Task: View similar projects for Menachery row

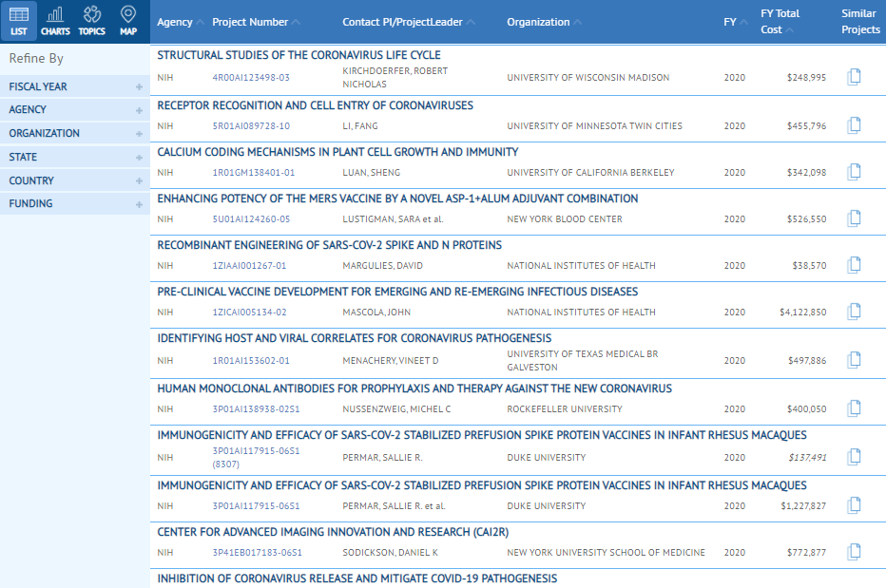Action: point(855,360)
